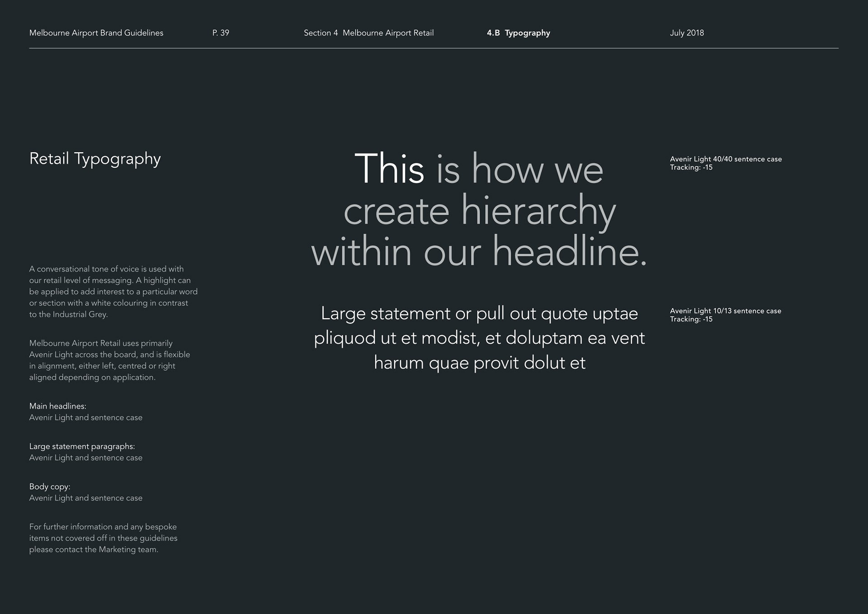The width and height of the screenshot is (868, 614).
Task: Select 'Section 4 Melbourne Airport Retail' header
Action: point(368,33)
